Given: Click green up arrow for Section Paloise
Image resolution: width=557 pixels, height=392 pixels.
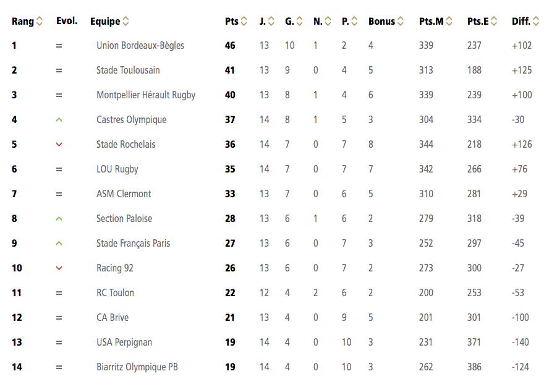Looking at the screenshot, I should coord(59,218).
